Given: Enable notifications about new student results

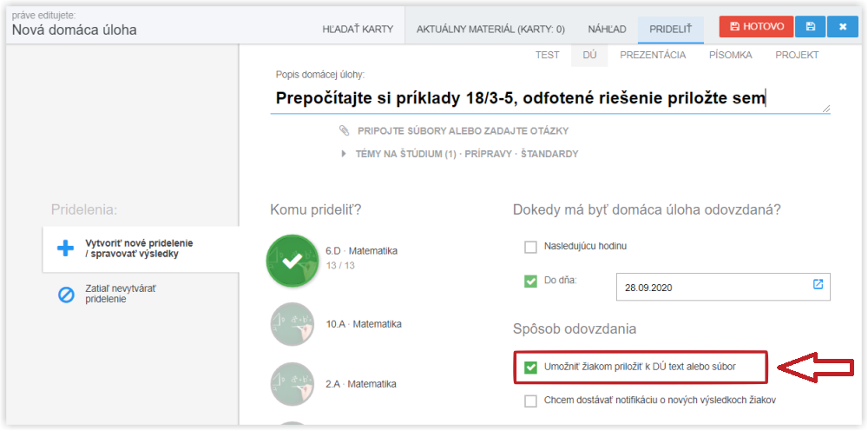Looking at the screenshot, I should 530,401.
